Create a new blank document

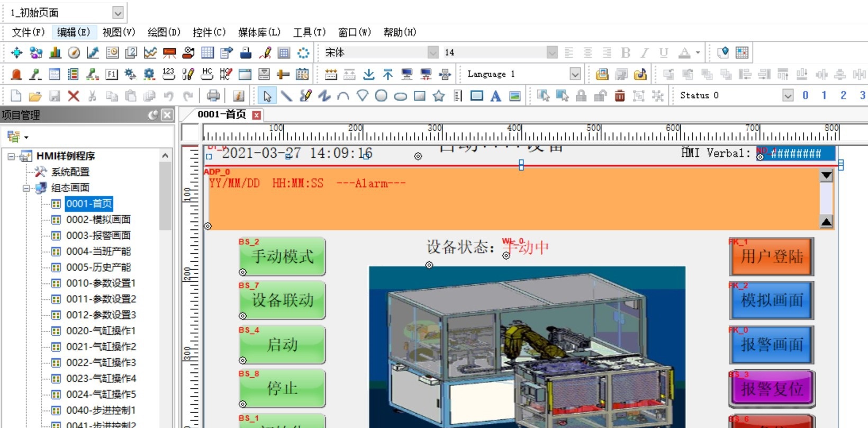tap(16, 96)
